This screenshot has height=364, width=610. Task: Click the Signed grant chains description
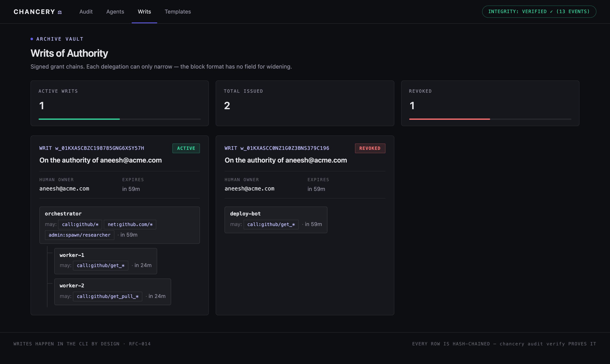161,67
